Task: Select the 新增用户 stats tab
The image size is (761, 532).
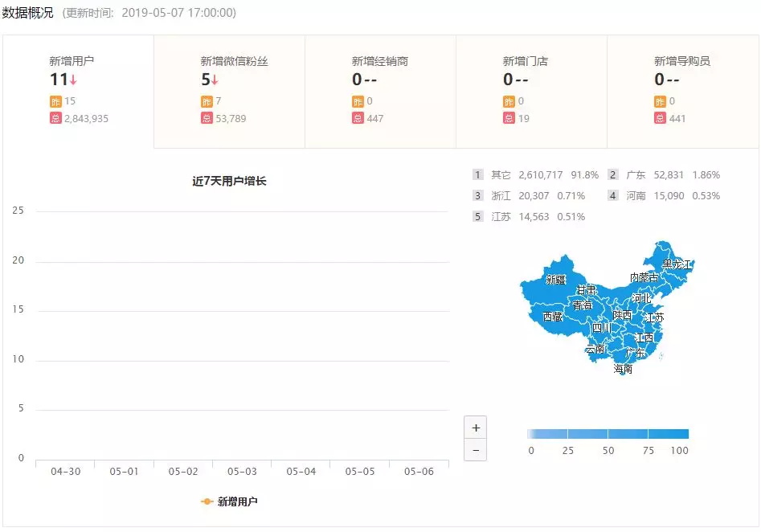Action: pyautogui.click(x=79, y=92)
